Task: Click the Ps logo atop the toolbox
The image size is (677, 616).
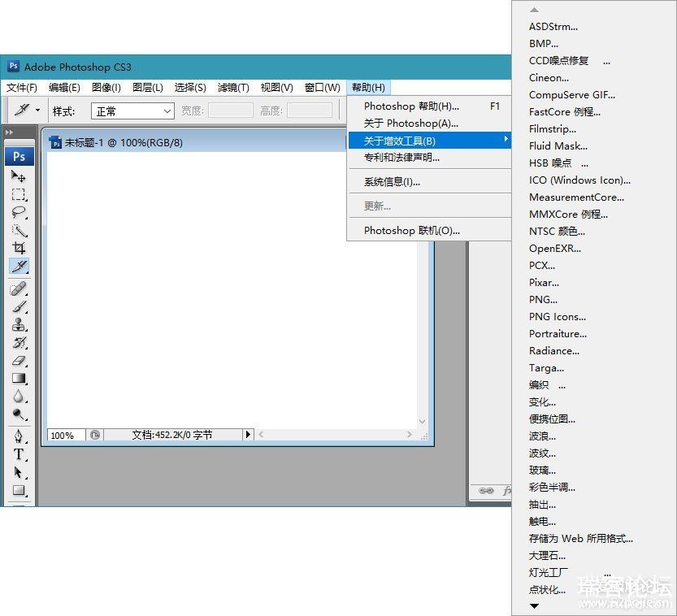Action: coord(19,156)
